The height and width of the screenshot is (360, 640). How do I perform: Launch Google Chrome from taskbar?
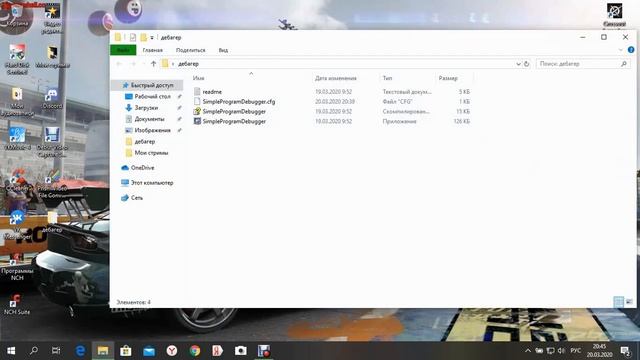click(x=195, y=351)
